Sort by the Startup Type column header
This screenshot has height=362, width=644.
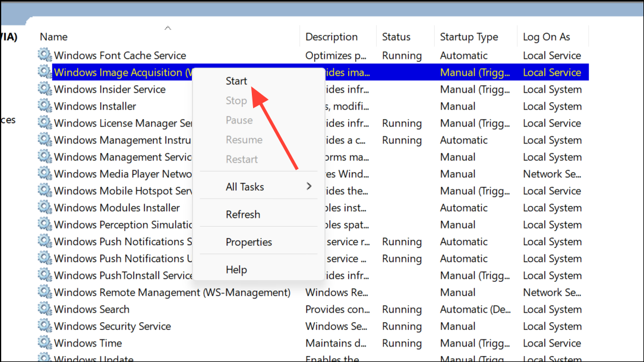coord(469,37)
